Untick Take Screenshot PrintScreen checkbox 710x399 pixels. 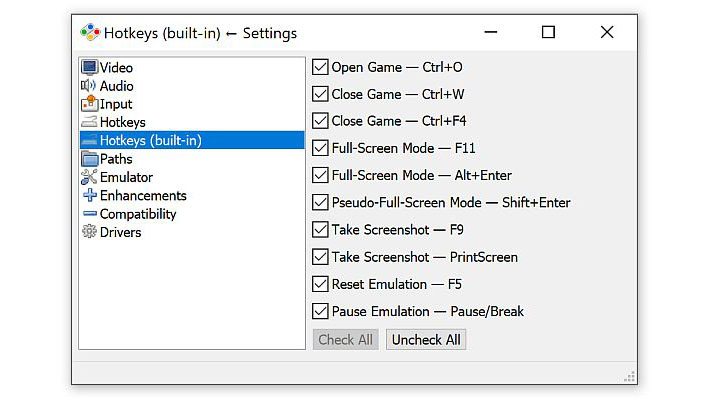(x=320, y=257)
